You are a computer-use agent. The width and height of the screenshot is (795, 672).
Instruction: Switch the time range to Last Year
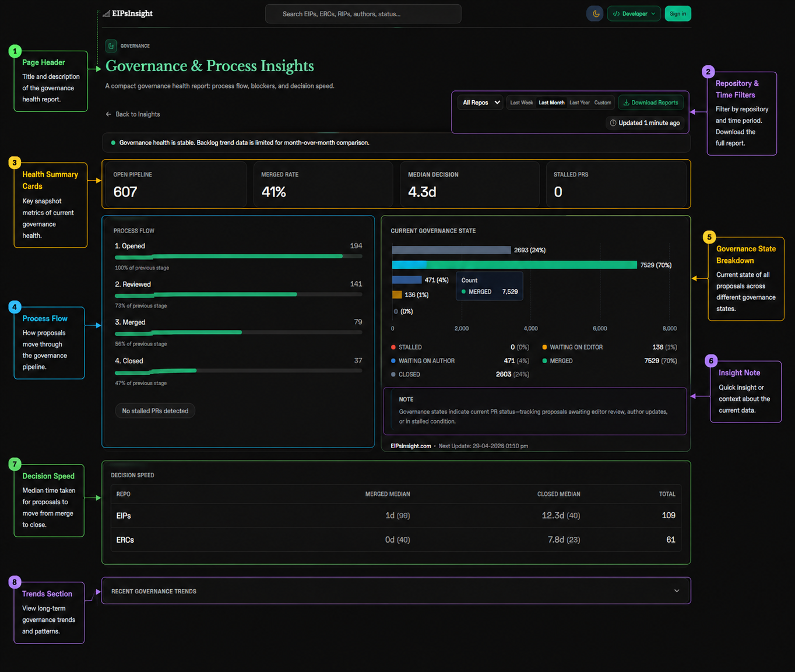point(579,103)
